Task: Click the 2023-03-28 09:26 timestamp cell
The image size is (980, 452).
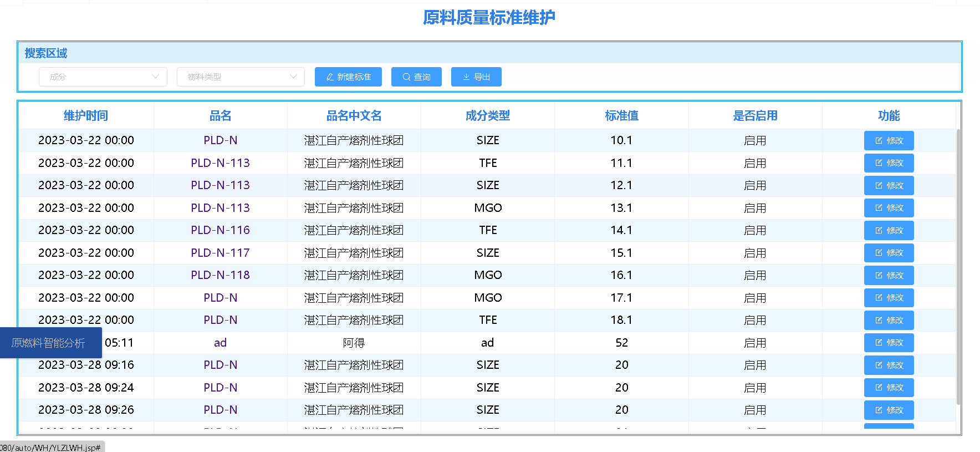Action: (86, 410)
